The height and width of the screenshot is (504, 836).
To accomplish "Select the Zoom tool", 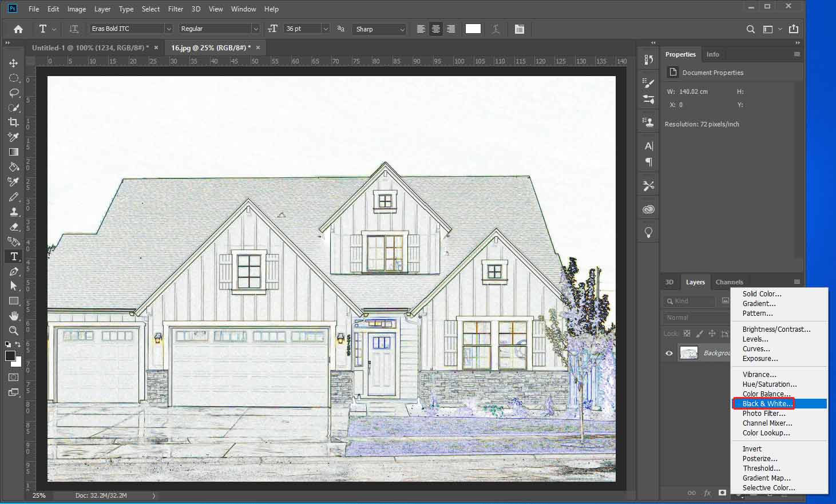I will [14, 331].
